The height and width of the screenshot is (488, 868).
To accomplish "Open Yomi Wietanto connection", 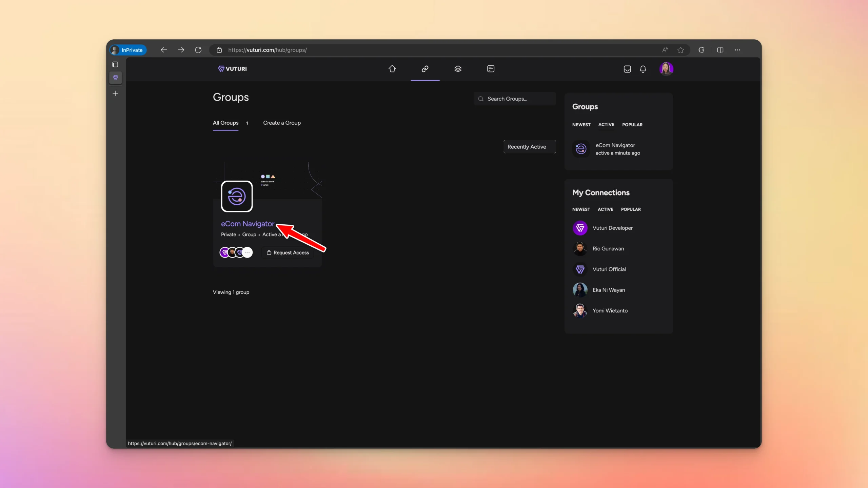I will (610, 311).
